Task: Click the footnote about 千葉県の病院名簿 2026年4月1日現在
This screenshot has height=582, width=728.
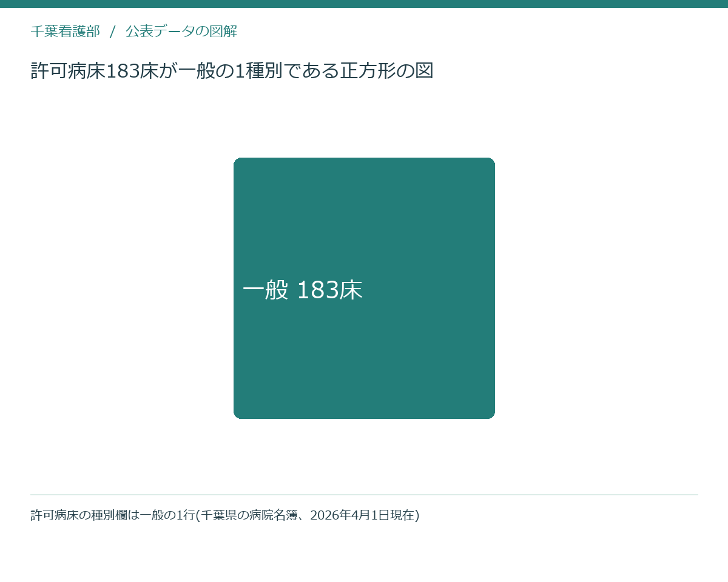Action: 225,515
